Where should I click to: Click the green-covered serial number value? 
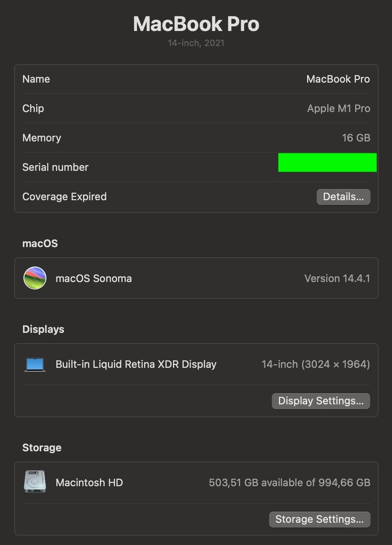[x=327, y=163]
